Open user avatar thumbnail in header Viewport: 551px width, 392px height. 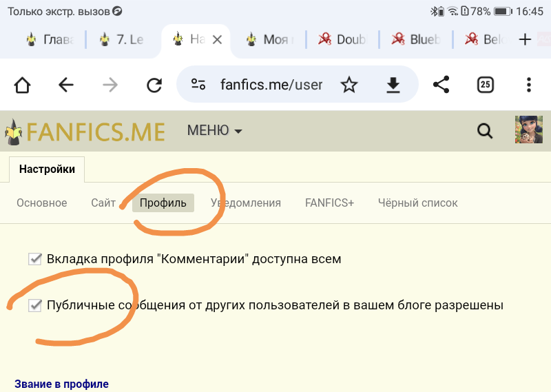[528, 130]
